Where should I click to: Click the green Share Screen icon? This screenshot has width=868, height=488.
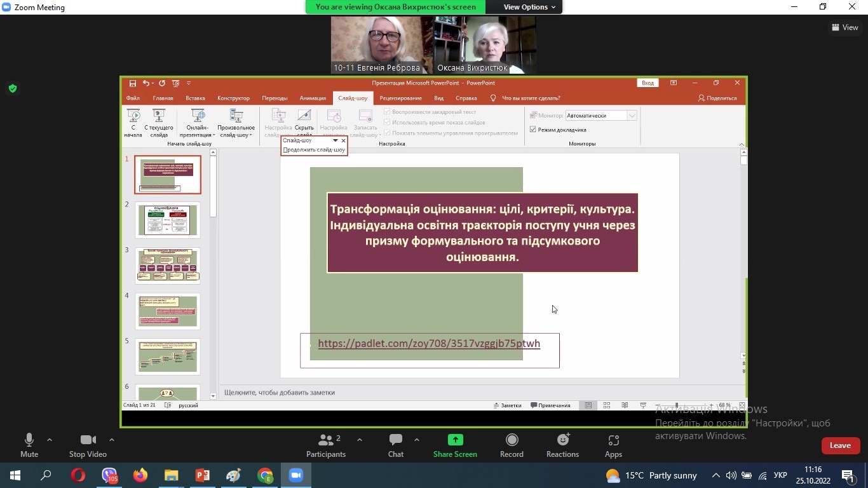455,440
